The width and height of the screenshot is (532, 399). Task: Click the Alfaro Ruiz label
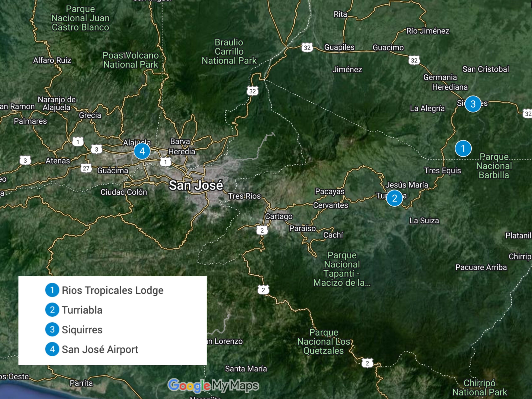point(52,60)
